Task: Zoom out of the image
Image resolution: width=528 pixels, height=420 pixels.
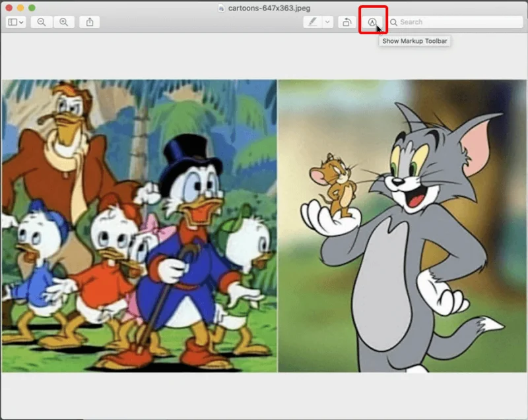Action: (42, 22)
